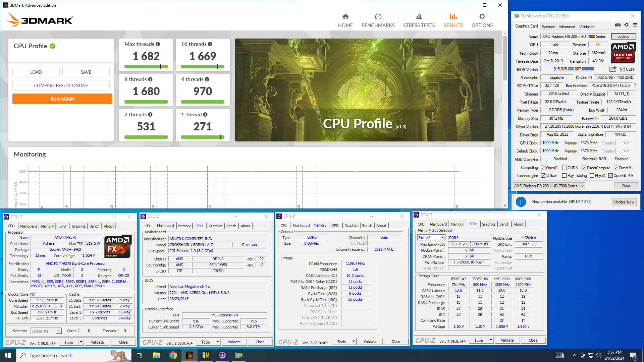This screenshot has width=644, height=362.
Task: Click the 1-thread info icon
Action: 205,115
